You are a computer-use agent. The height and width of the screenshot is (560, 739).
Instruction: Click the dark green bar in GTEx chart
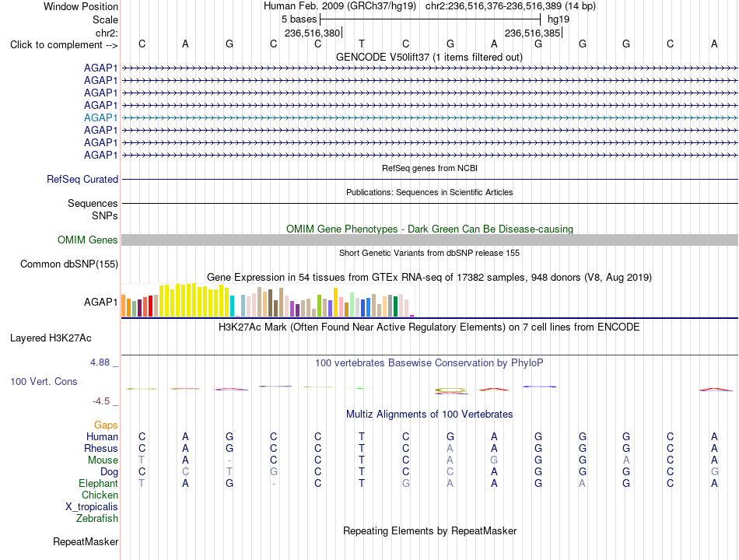click(395, 306)
